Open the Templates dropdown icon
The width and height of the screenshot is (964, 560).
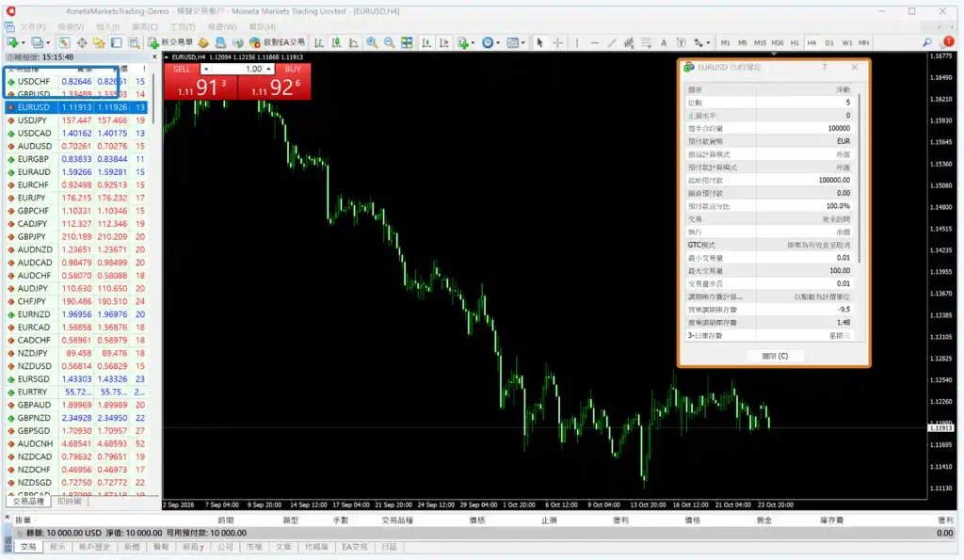[x=515, y=42]
